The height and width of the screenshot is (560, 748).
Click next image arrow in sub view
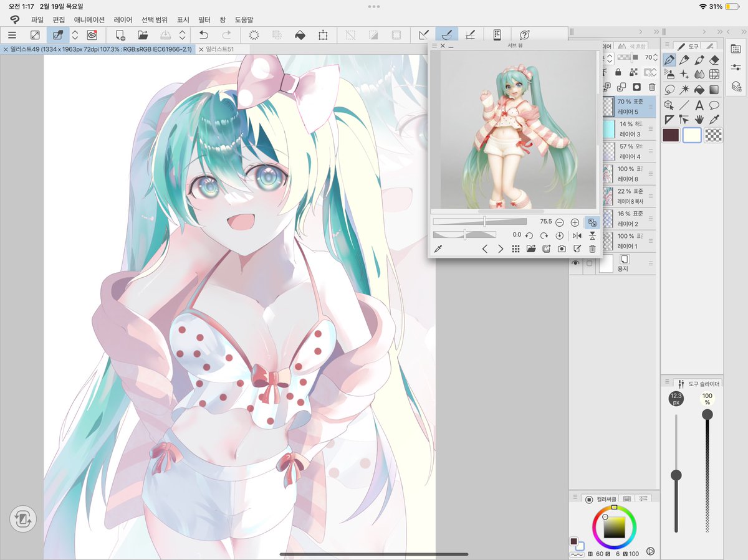pyautogui.click(x=501, y=249)
